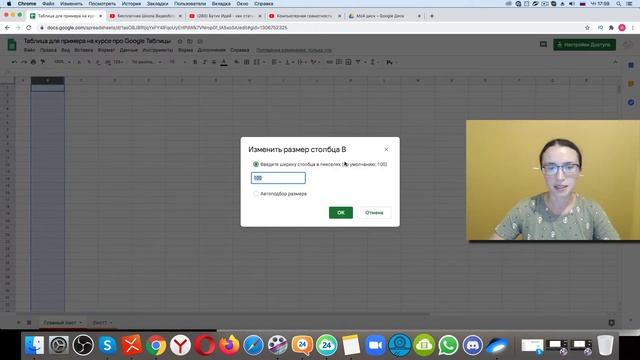Click the Functions sigma icon

click(373, 62)
